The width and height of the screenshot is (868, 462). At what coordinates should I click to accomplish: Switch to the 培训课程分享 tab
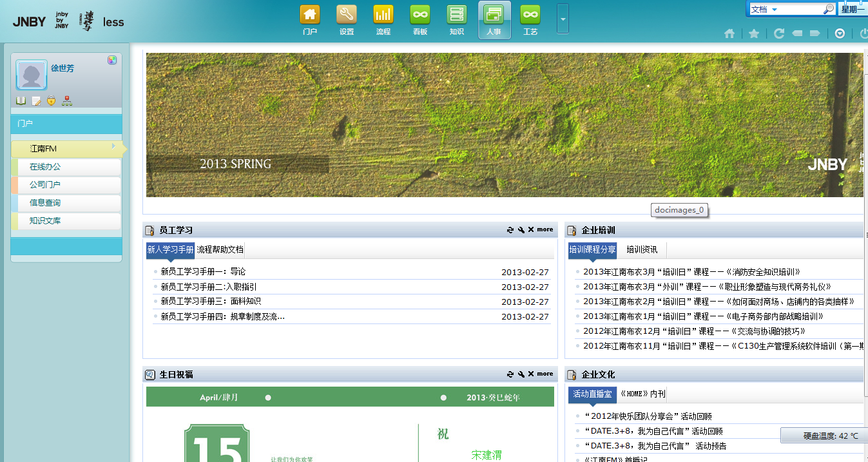point(592,250)
